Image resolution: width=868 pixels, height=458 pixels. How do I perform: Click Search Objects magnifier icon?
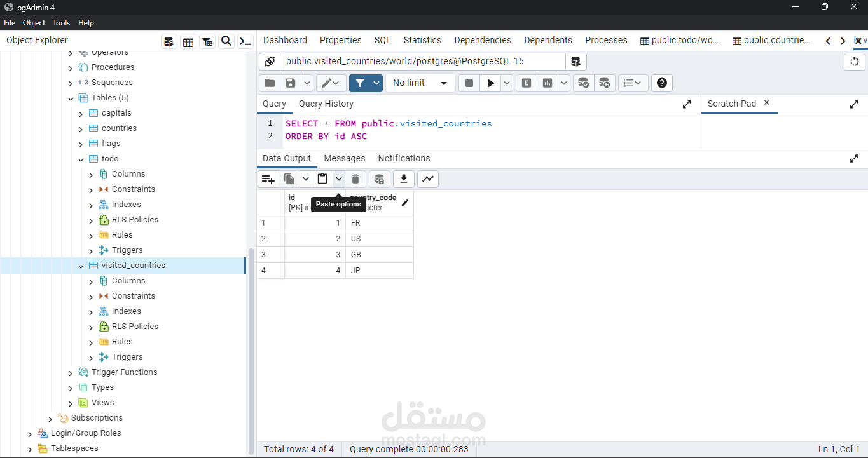click(x=226, y=42)
